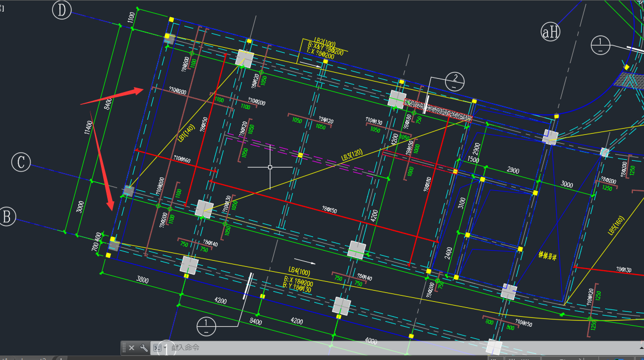Select the 3800 dimension text

coord(143,280)
